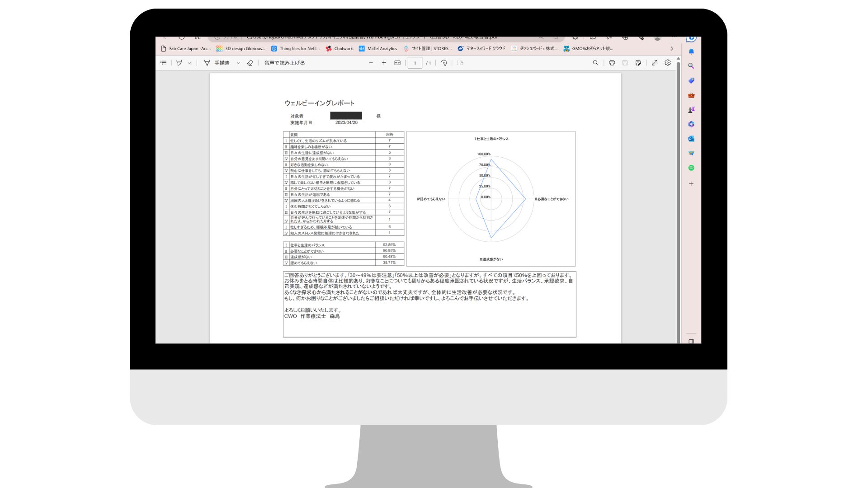Open the Chatwork bookmark
868x488 pixels.
339,48
